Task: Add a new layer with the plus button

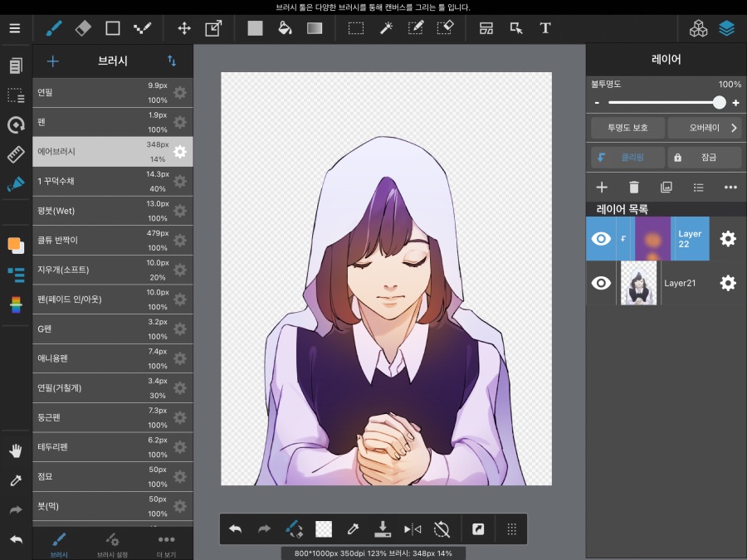Action: (x=601, y=187)
